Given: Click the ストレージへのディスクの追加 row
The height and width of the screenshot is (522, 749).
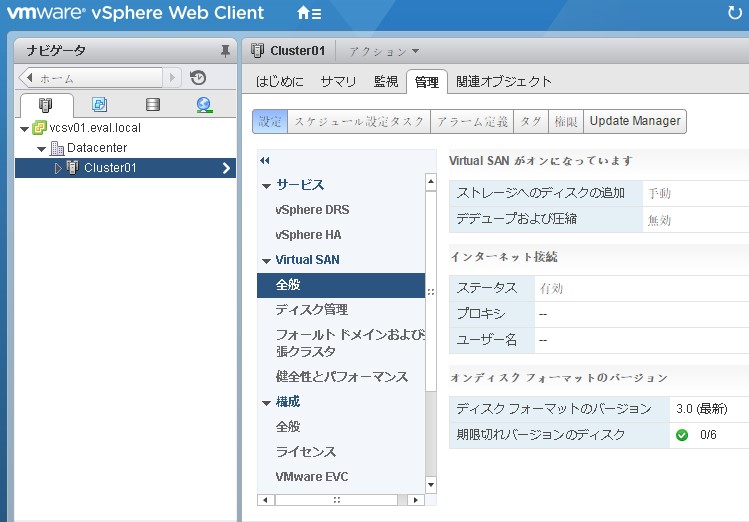Looking at the screenshot, I should pyautogui.click(x=599, y=193).
